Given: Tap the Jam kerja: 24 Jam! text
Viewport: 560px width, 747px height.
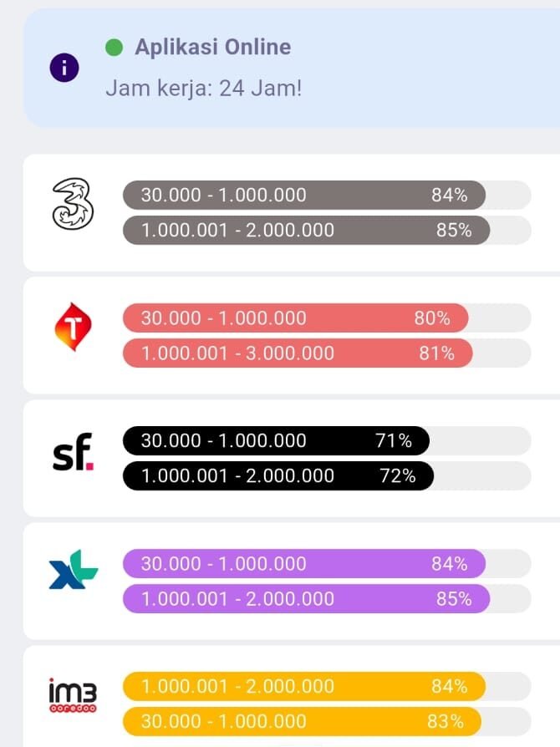Looking at the screenshot, I should [x=203, y=89].
